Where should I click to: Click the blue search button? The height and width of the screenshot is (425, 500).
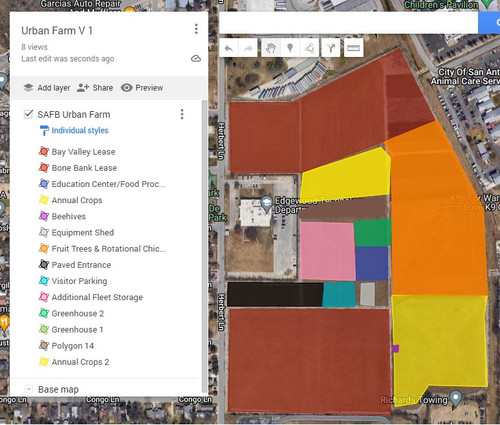(489, 23)
